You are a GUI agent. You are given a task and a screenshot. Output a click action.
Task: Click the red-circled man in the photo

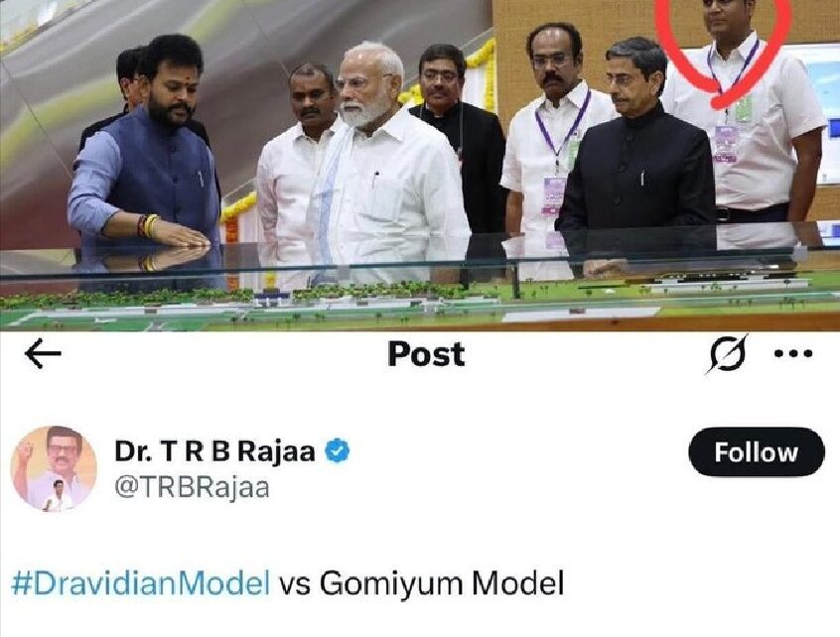click(x=743, y=118)
